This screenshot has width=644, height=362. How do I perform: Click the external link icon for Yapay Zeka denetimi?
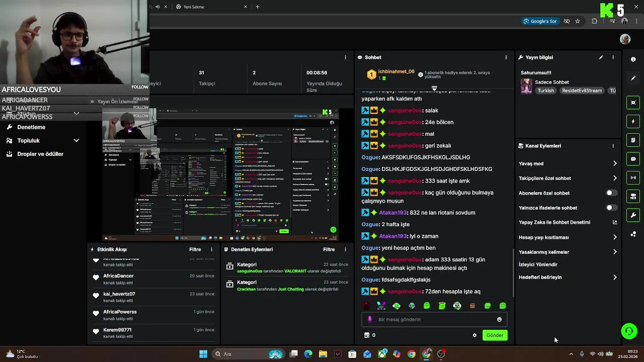pos(615,222)
